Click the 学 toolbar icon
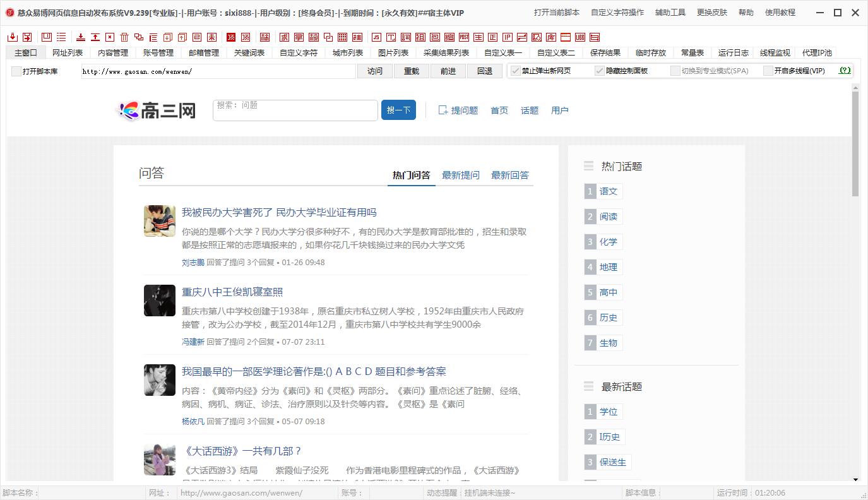 click(x=300, y=37)
